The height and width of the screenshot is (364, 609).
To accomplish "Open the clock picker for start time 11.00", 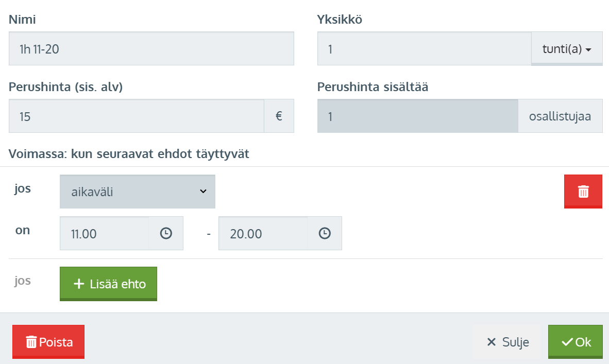I will point(166,233).
